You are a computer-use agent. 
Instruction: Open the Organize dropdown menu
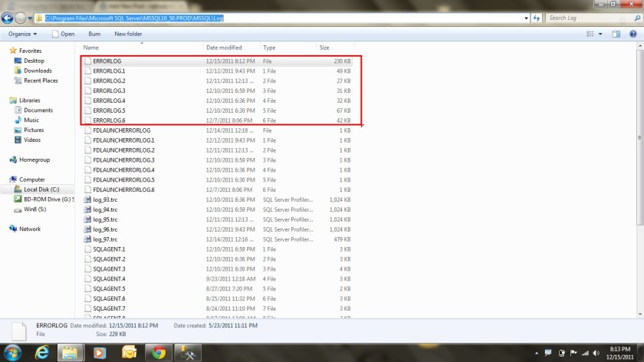pos(22,34)
